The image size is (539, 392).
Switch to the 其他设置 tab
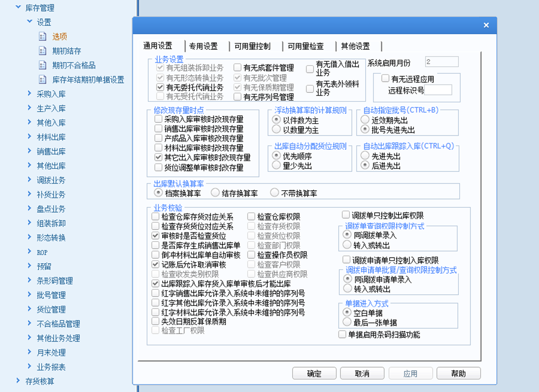coord(355,46)
